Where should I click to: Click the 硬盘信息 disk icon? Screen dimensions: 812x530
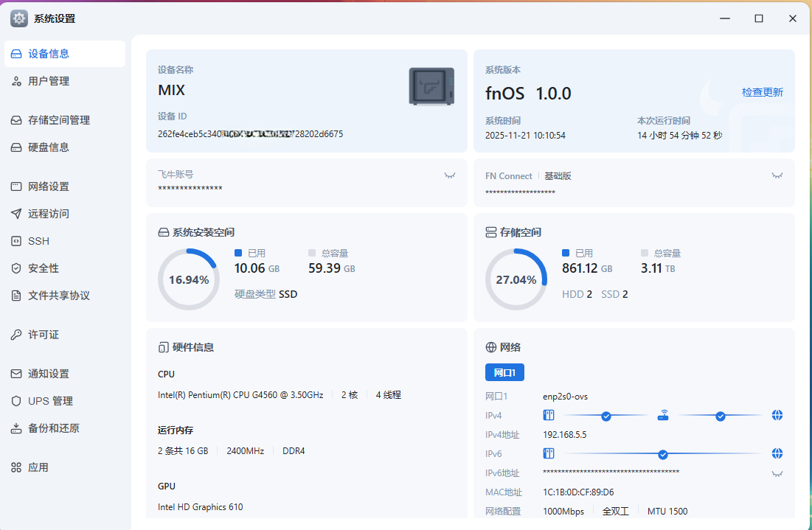16,147
